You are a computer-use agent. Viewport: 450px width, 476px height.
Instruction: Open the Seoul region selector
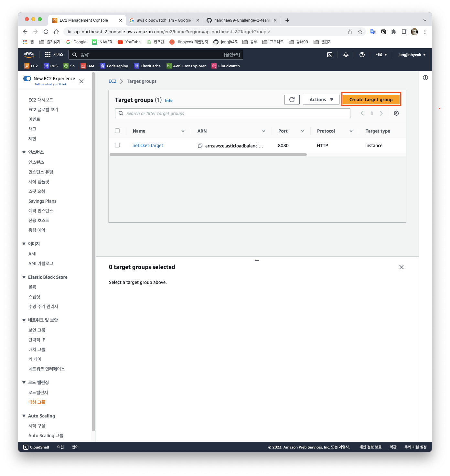click(x=381, y=55)
